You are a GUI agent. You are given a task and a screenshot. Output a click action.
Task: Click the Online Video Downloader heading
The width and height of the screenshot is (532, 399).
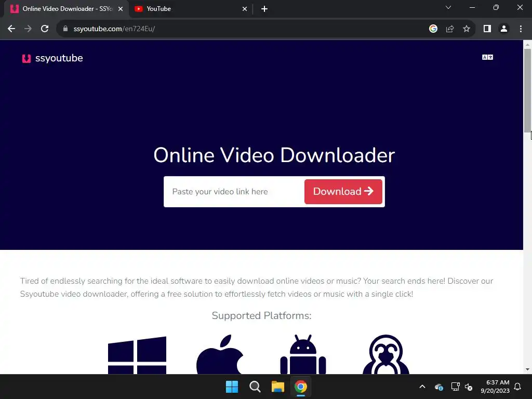point(274,155)
